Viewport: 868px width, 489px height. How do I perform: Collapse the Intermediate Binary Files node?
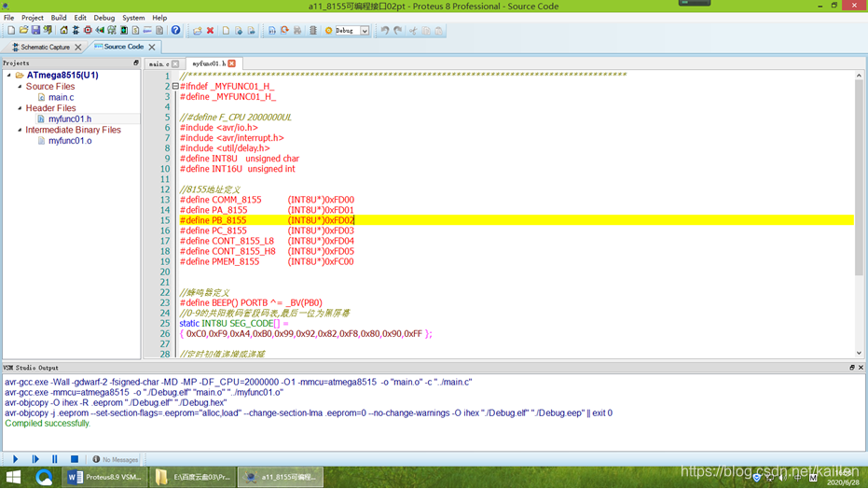pos(20,130)
